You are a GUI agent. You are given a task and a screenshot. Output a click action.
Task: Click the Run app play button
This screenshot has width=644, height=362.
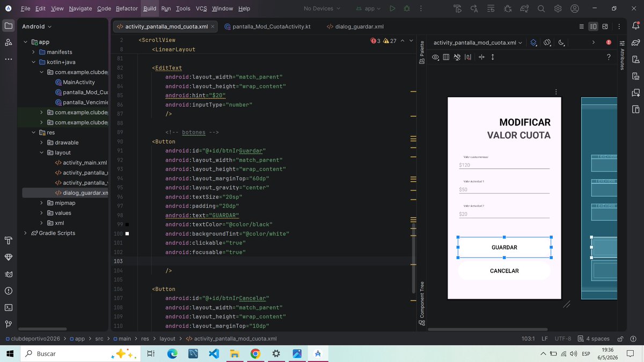click(393, 9)
